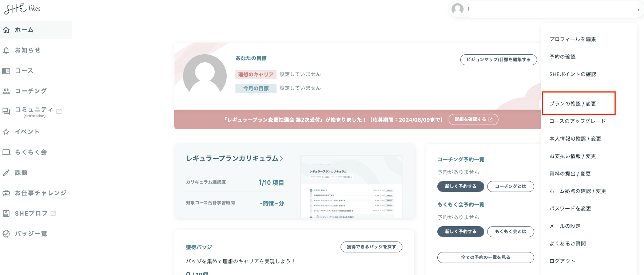Select 資料の提出 / 変更 menu item
Screen dimensions: 644x275
(x=570, y=174)
